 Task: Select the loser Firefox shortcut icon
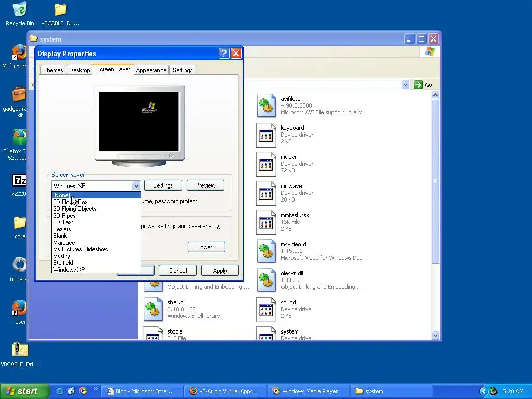(x=19, y=308)
